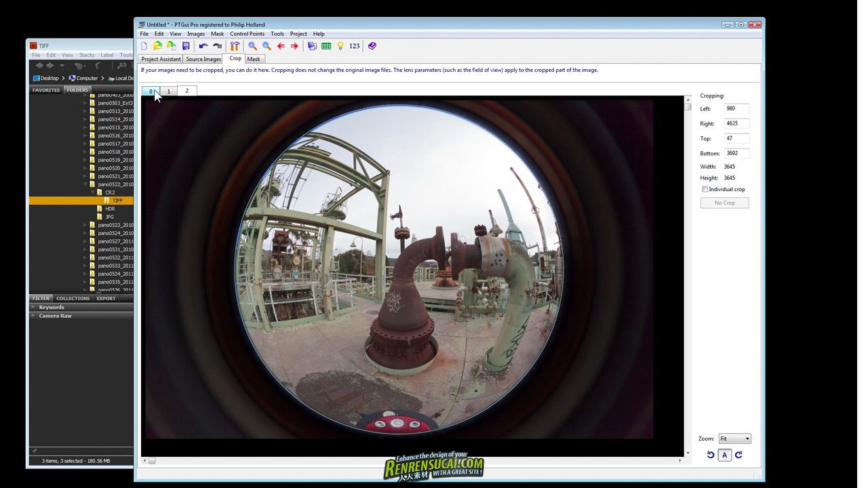
Task: Click the Bottom crop value field
Action: click(x=736, y=153)
